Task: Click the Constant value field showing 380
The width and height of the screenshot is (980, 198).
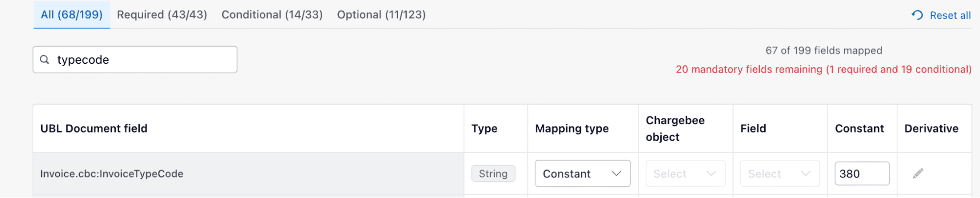Action: [861, 173]
